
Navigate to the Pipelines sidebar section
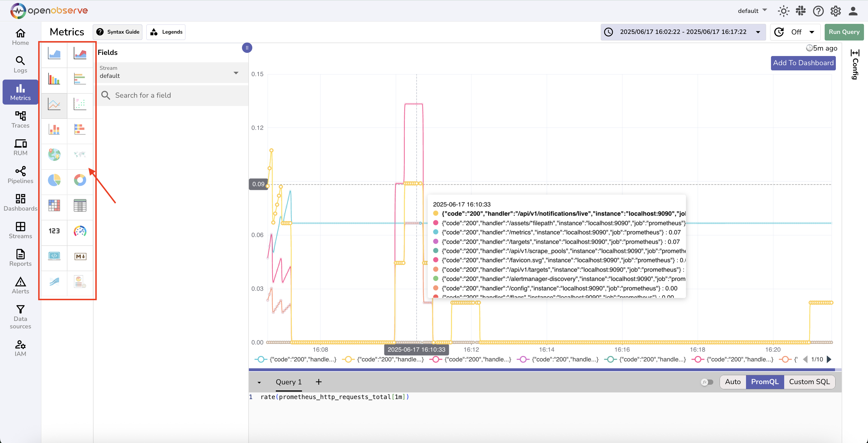(20, 175)
